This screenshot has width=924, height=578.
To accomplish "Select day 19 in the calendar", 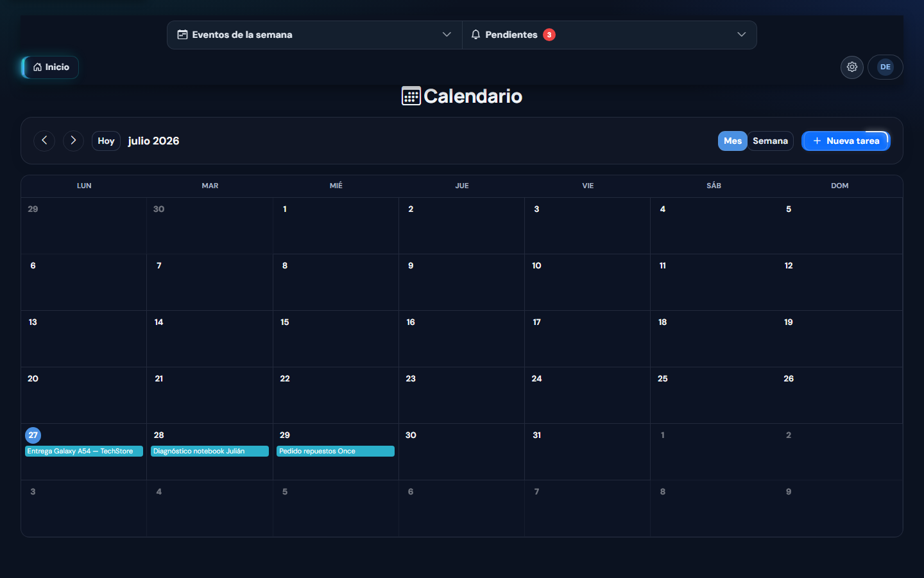I will [x=789, y=322].
